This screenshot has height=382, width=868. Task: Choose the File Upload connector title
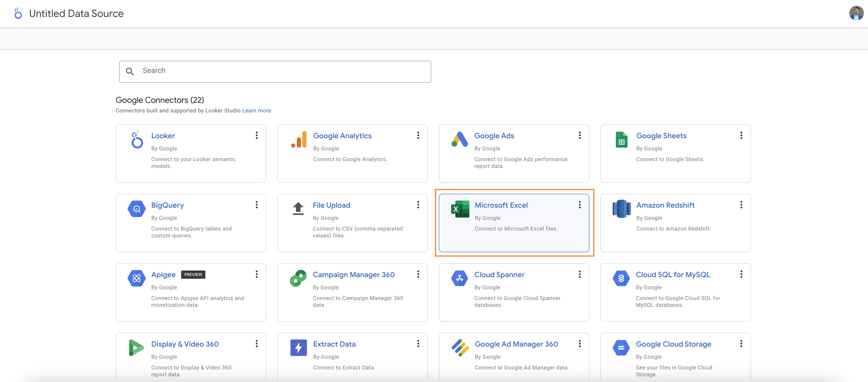[x=331, y=205]
